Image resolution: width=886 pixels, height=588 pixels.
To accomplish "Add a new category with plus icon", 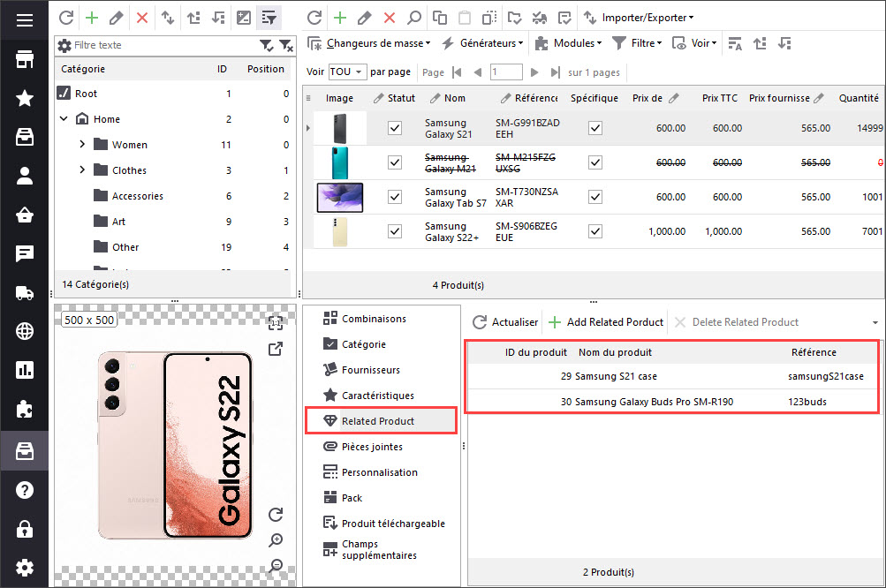I will pos(92,18).
